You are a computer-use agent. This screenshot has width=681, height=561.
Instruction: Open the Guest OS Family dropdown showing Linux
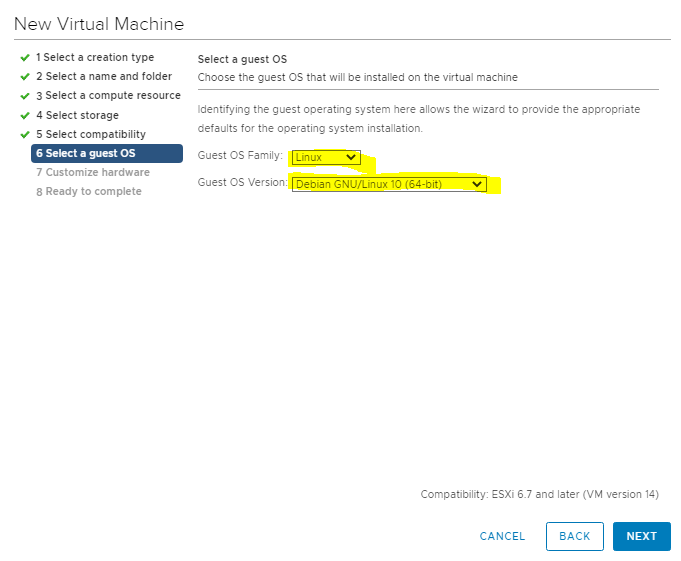coord(326,158)
